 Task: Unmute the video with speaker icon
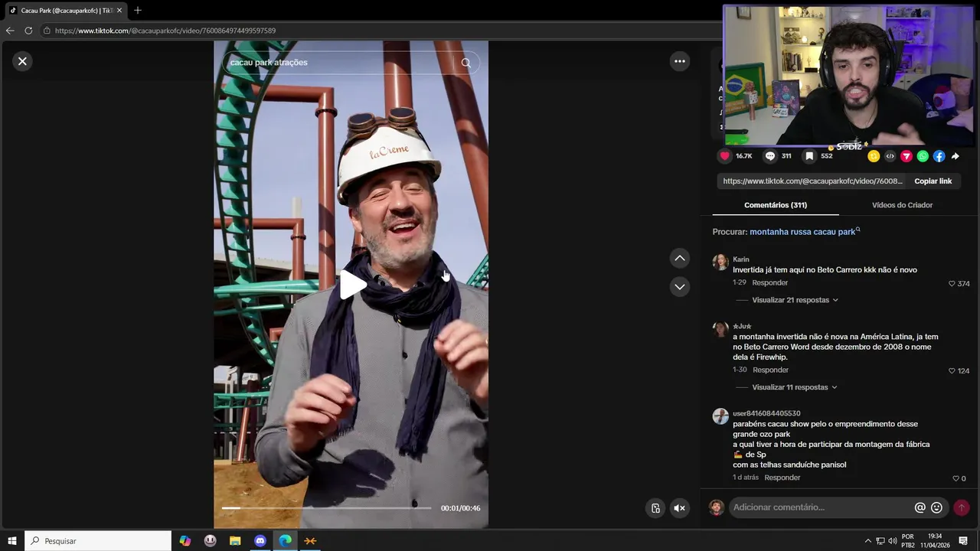(679, 508)
